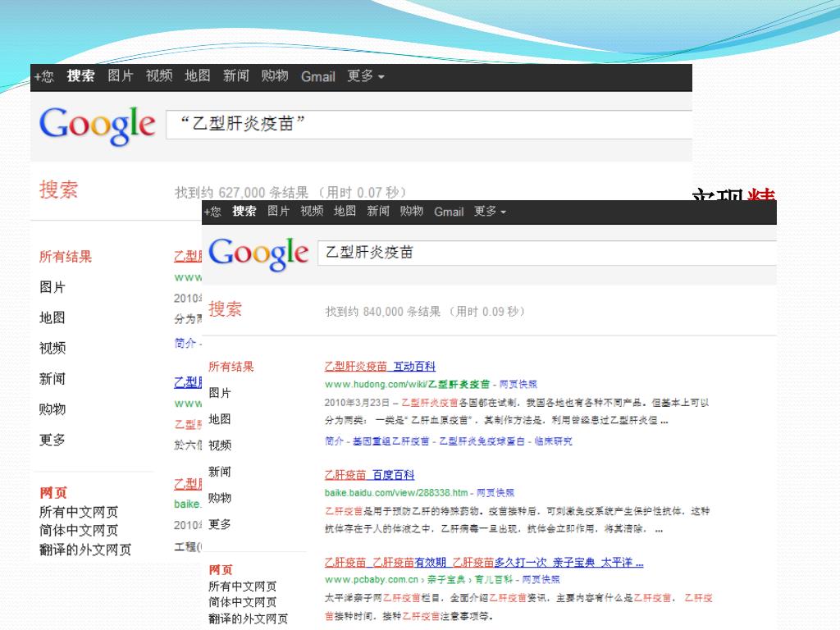Screen dimensions: 840x630
Task: Click 基因重组乙肝疫苗 sublink
Action: point(391,441)
